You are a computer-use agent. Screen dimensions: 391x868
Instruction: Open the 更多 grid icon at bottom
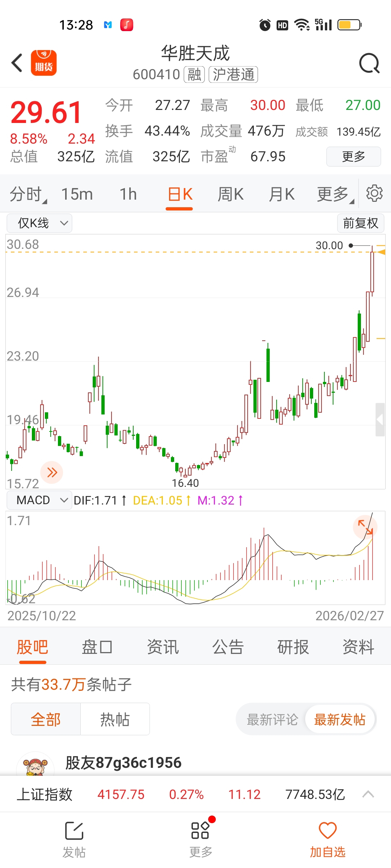pyautogui.click(x=201, y=830)
